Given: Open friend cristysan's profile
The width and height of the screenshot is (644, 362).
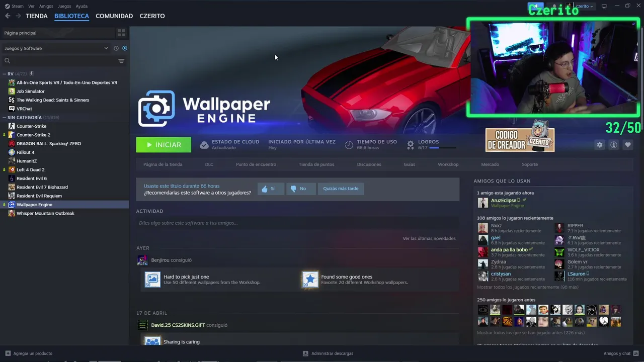Looking at the screenshot, I should (x=501, y=274).
